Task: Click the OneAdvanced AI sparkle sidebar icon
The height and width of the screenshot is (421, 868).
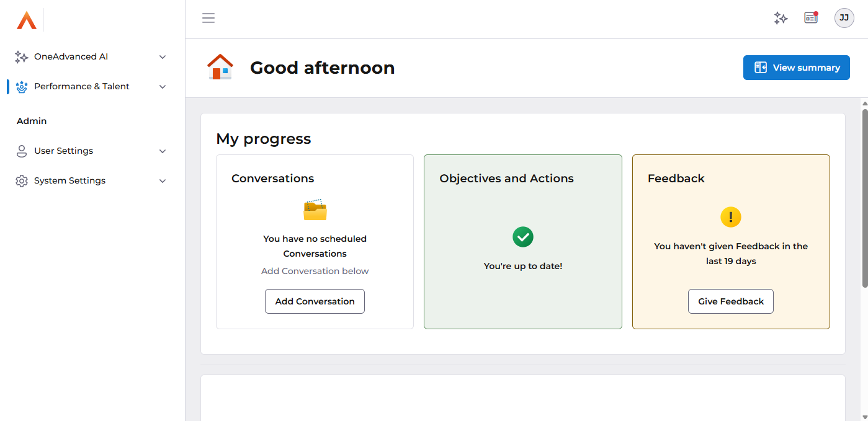Action: coord(22,57)
